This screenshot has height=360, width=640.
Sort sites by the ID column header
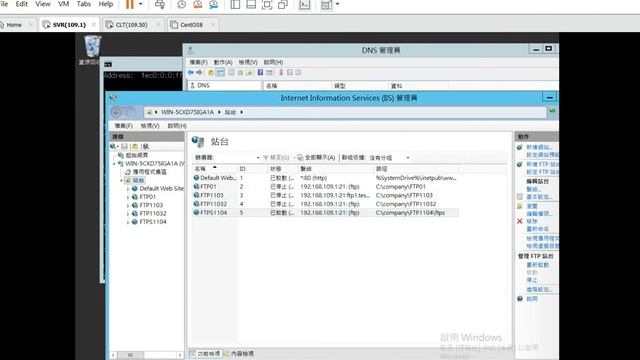242,169
